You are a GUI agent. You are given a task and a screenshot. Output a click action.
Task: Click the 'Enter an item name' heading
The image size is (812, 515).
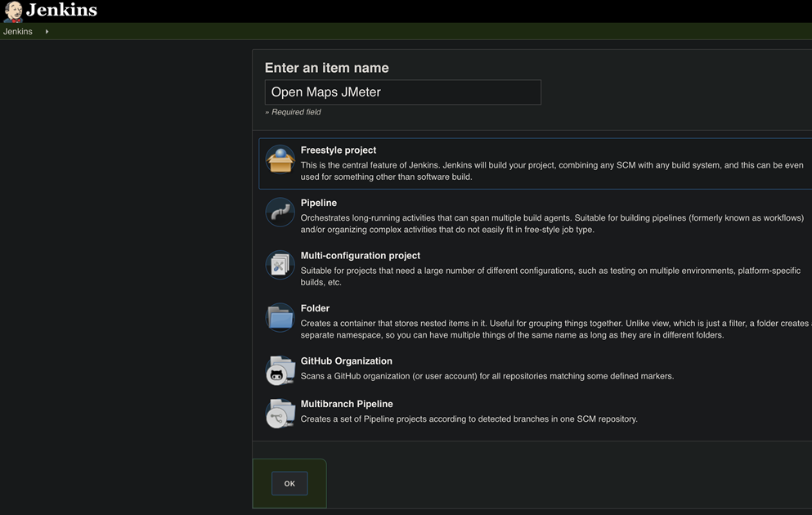pos(327,68)
